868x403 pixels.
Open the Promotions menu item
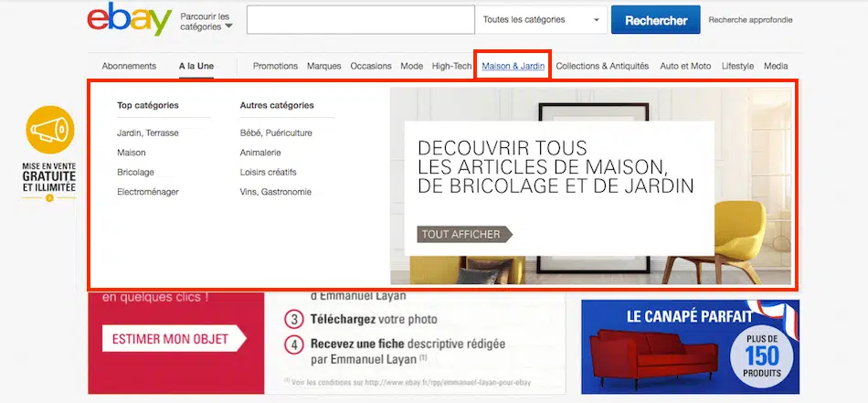[275, 66]
